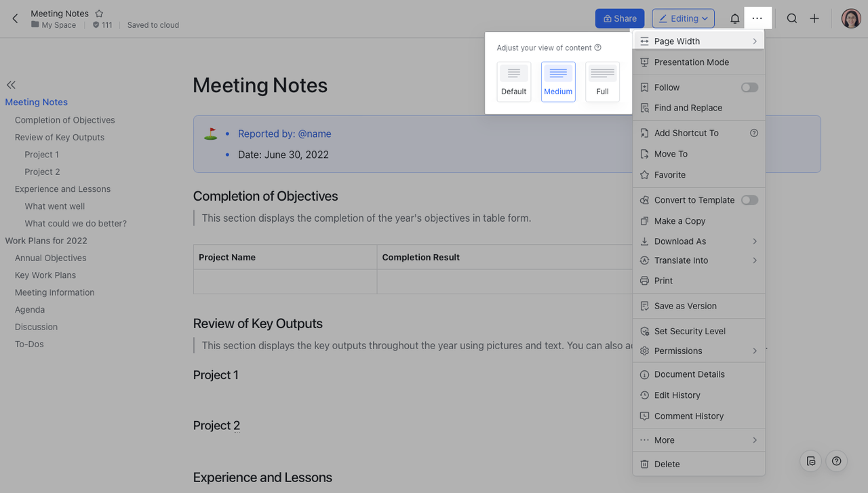Collapse the outline sidebar with double-chevron
The image size is (868, 493).
click(11, 85)
